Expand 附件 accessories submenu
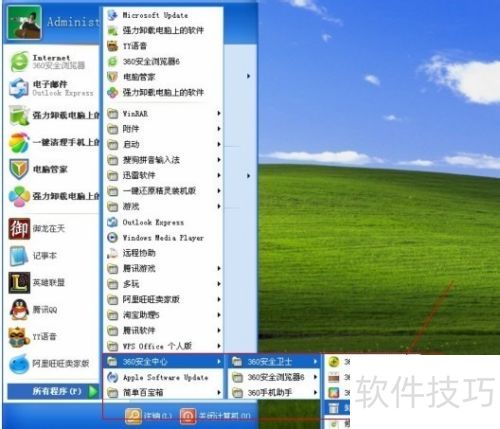500x429 pixels. [163, 129]
